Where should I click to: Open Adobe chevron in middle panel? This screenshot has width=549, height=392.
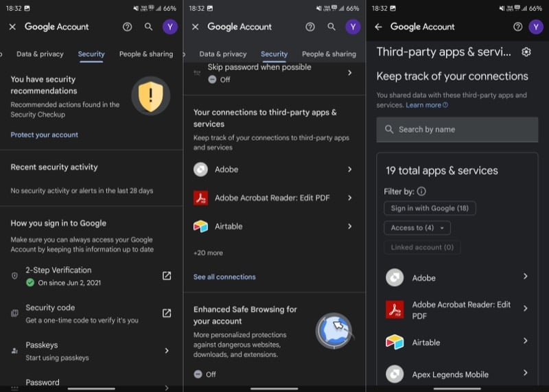(350, 170)
